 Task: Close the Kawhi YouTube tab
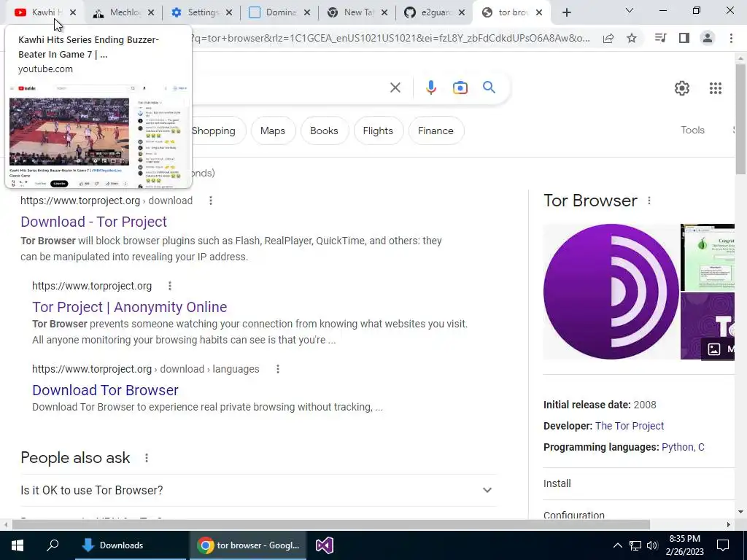pos(73,13)
